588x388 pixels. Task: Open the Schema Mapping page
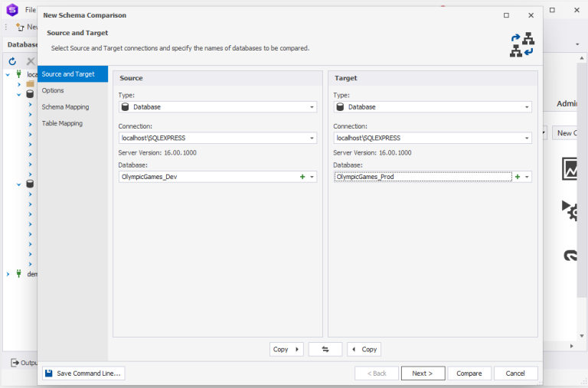(x=65, y=107)
